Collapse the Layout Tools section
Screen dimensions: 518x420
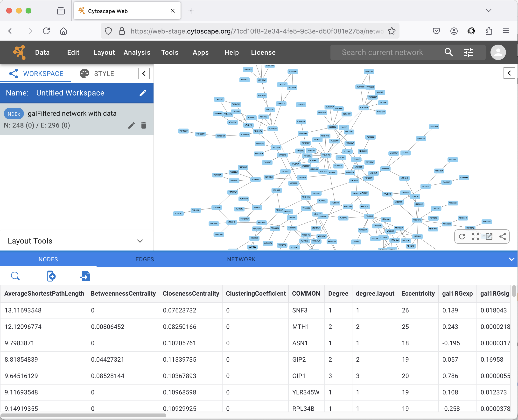tap(140, 241)
